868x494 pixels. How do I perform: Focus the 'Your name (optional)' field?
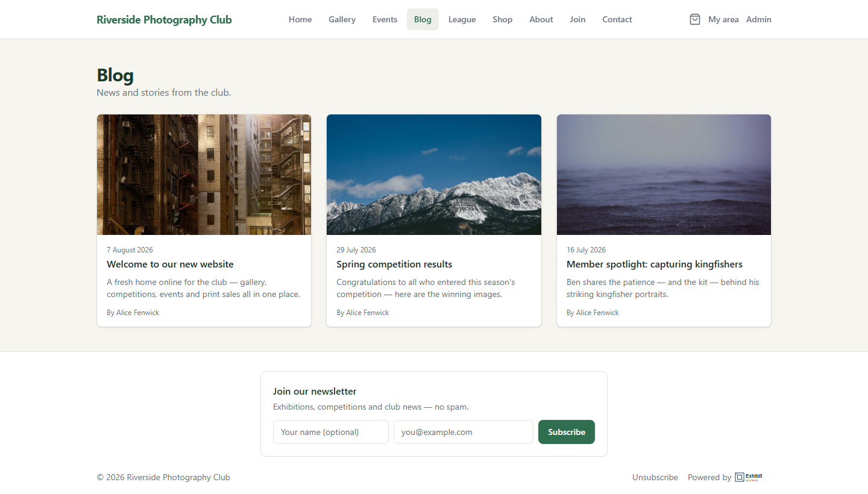331,432
